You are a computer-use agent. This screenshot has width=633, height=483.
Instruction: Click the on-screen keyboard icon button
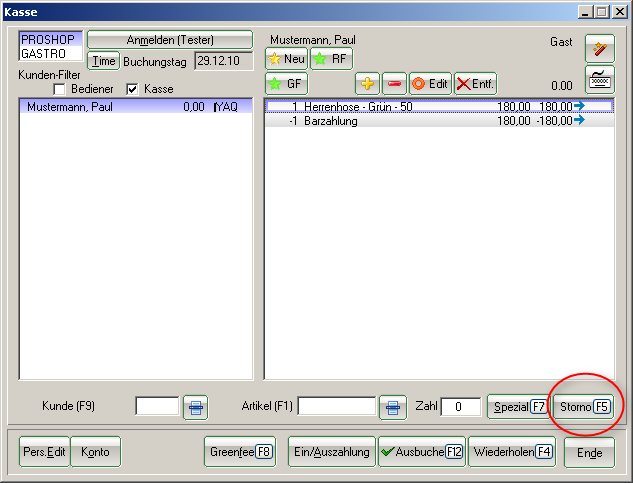599,80
